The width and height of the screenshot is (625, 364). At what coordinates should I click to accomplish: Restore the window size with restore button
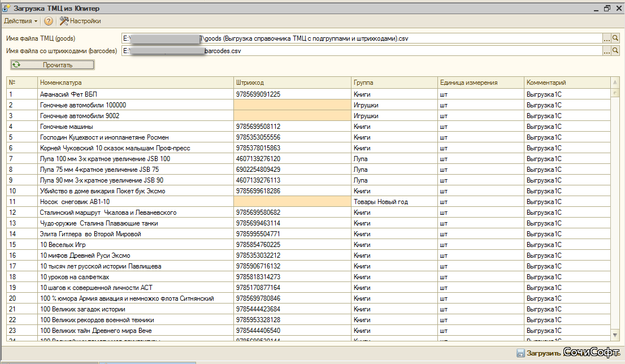tap(607, 8)
